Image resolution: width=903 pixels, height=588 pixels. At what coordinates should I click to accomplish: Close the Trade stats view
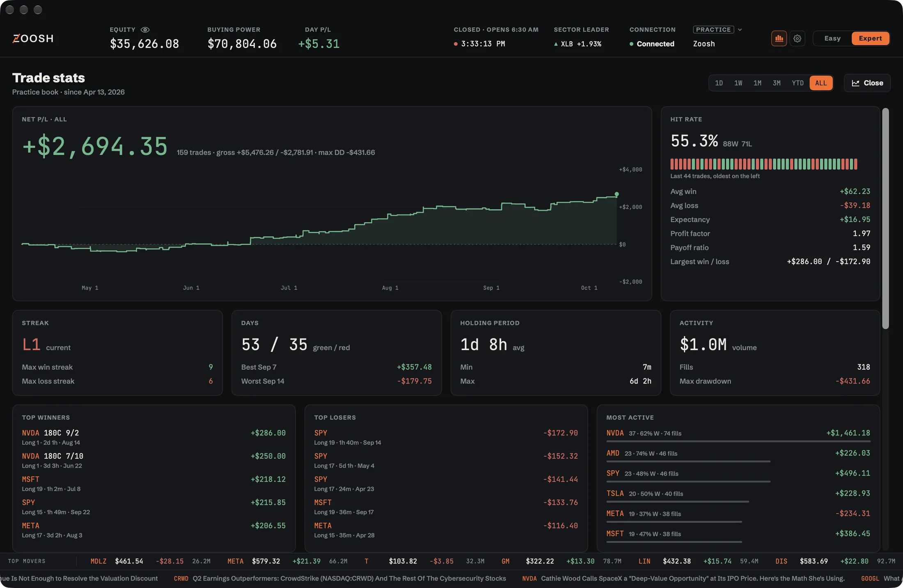(x=867, y=83)
